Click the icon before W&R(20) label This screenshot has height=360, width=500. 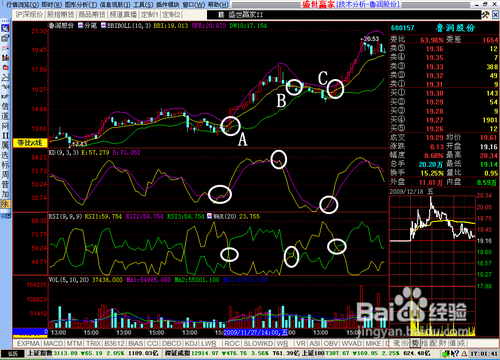pos(210,216)
